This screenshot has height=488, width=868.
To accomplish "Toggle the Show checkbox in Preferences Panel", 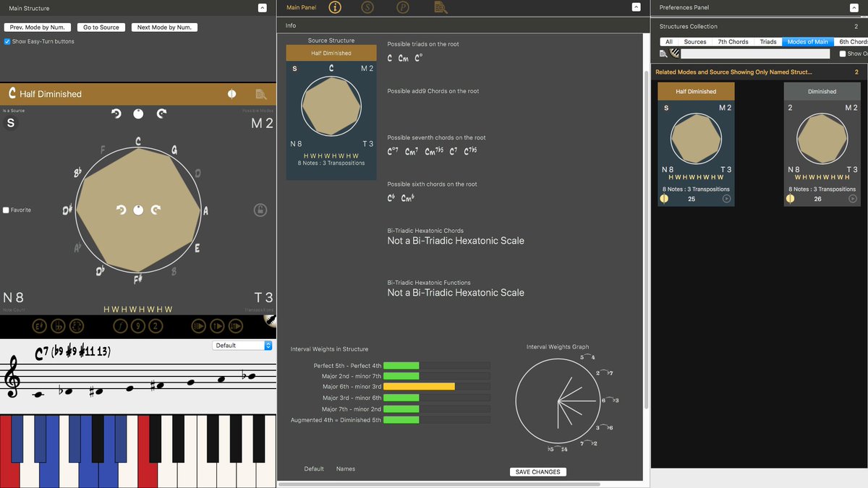I will click(x=842, y=53).
